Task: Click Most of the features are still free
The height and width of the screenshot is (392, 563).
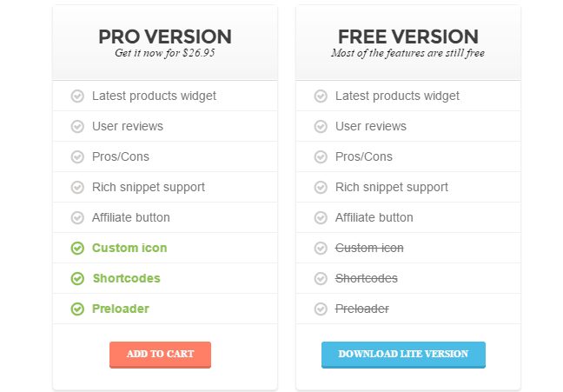Action: pyautogui.click(x=407, y=53)
